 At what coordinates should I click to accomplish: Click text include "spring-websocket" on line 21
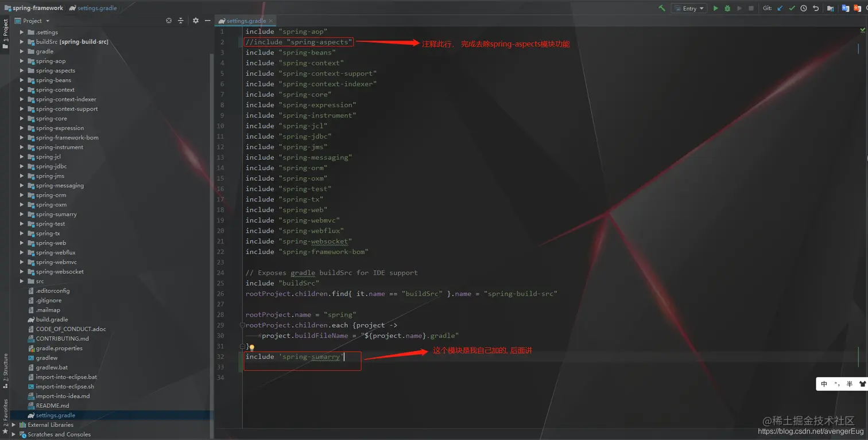pyautogui.click(x=299, y=242)
